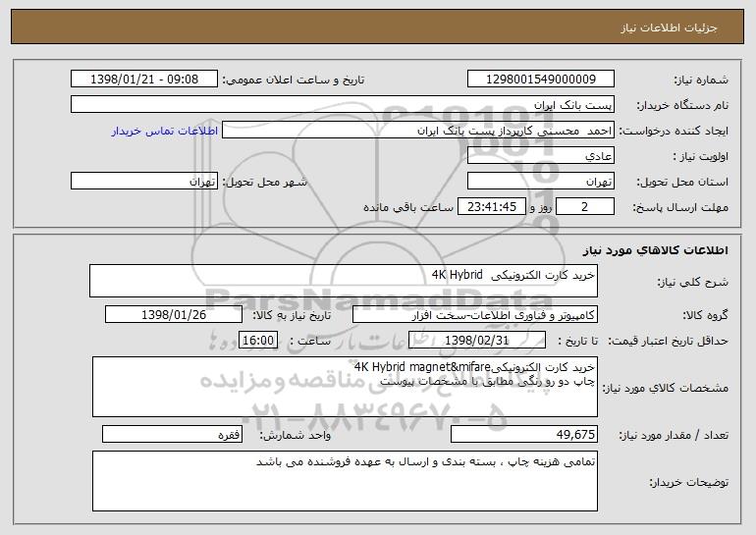This screenshot has height=535, width=756.
Task: Select the goods group field کامپیوتر و فناوری اطلاعات
Action: [475, 314]
